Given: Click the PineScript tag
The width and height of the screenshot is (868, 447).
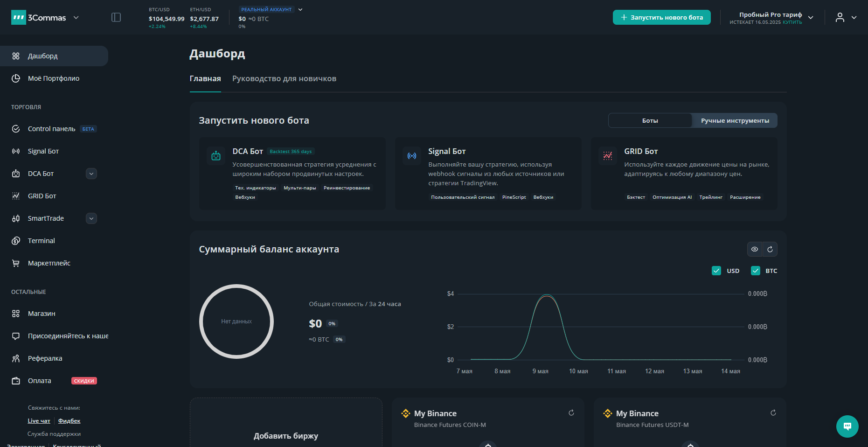Looking at the screenshot, I should [514, 197].
